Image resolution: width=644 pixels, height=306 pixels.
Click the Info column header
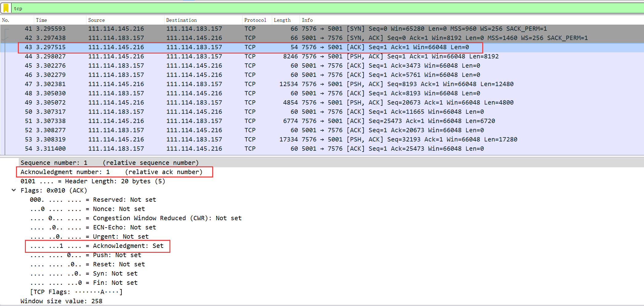coord(307,20)
